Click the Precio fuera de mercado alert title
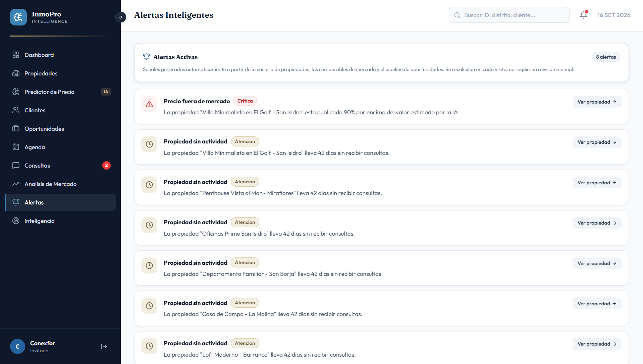643x364 pixels. [x=197, y=101]
